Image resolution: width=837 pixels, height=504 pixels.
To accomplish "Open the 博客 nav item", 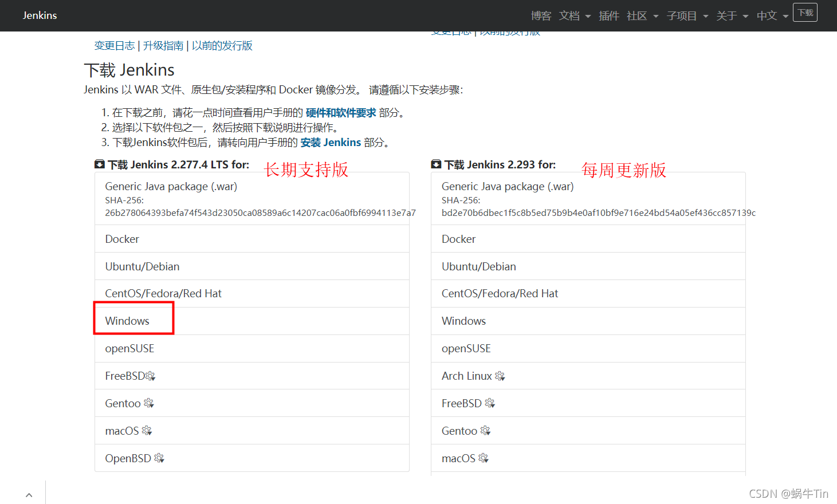I will [x=541, y=15].
